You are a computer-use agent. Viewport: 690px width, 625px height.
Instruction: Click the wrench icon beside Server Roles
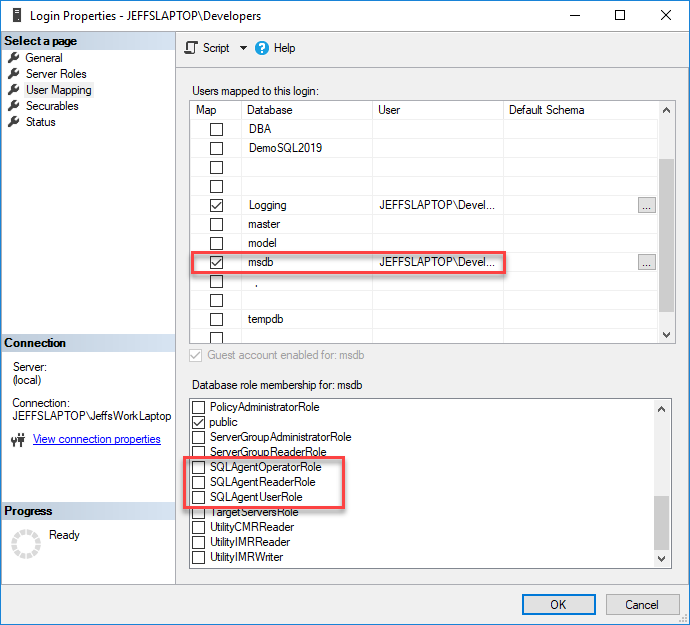[x=14, y=74]
